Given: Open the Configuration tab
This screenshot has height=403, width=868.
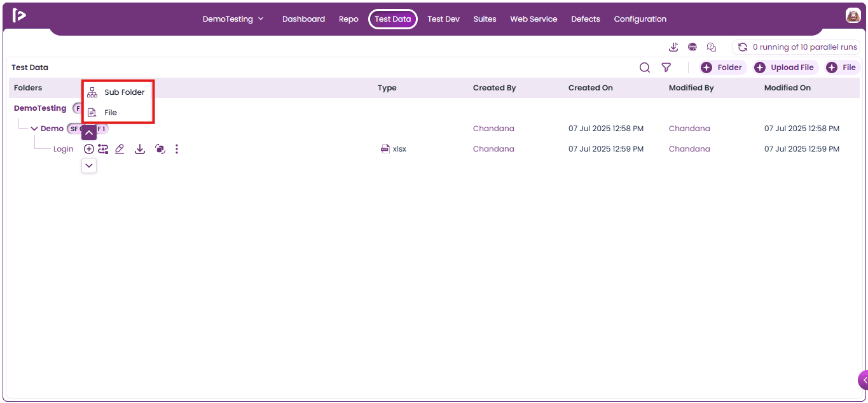Looking at the screenshot, I should [x=640, y=19].
